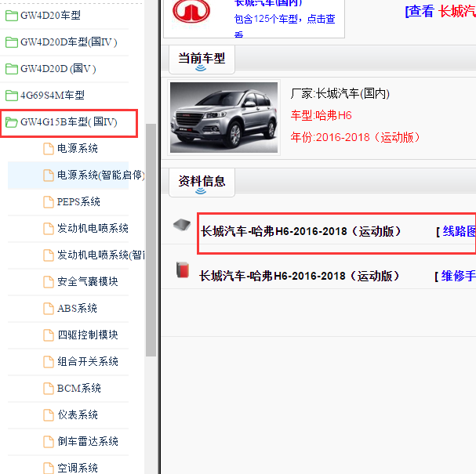Screen dimensions: 476x474
Task: Click folder icon beside GW4D20D车型(国IV)
Action: click(12, 42)
